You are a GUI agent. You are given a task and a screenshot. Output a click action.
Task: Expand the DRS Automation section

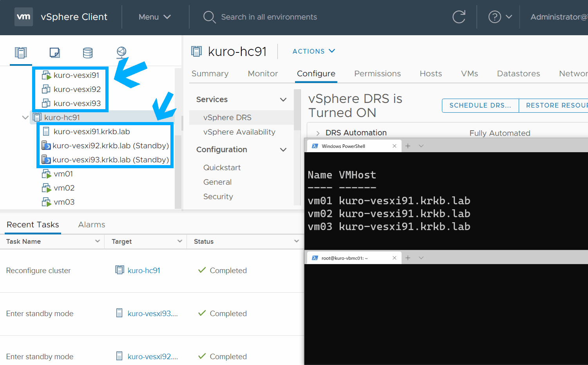pyautogui.click(x=318, y=133)
